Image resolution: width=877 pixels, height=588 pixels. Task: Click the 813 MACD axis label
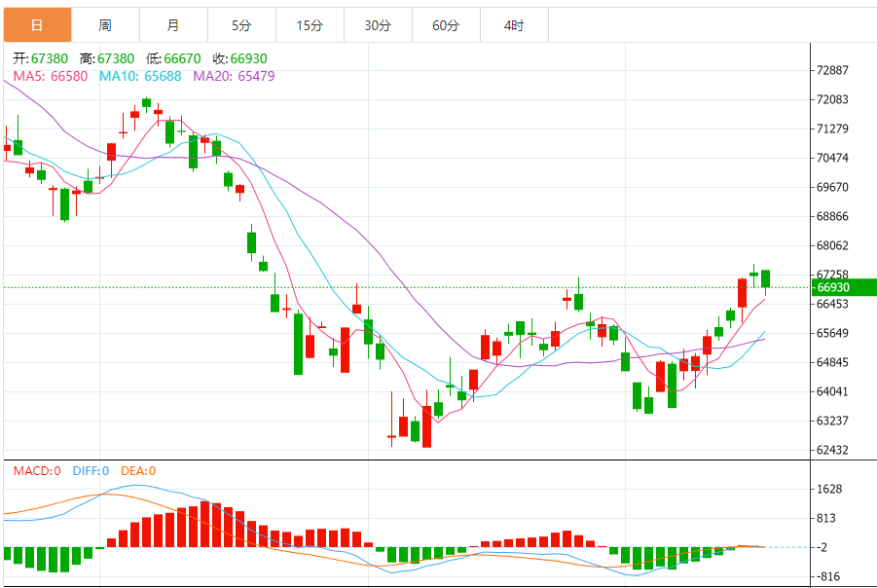(x=826, y=518)
